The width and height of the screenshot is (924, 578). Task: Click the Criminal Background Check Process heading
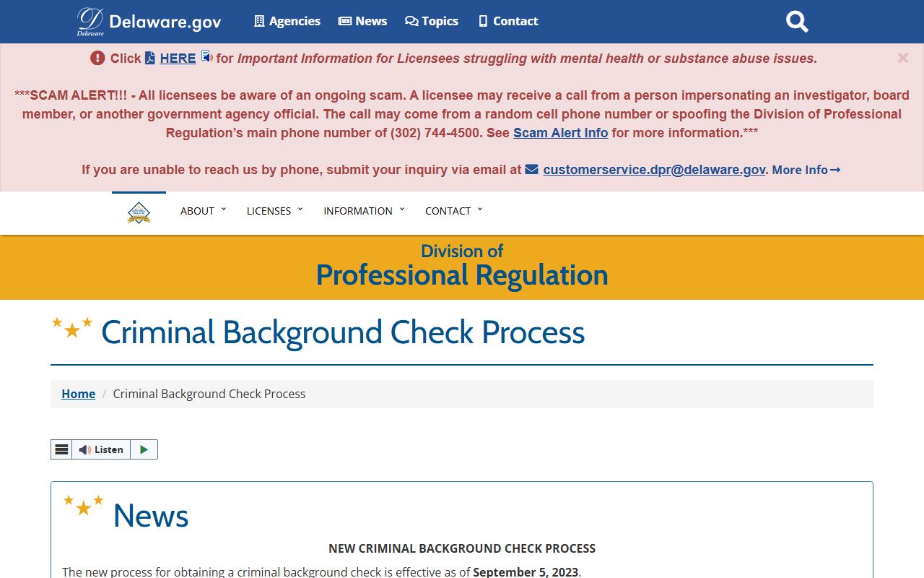pos(343,332)
